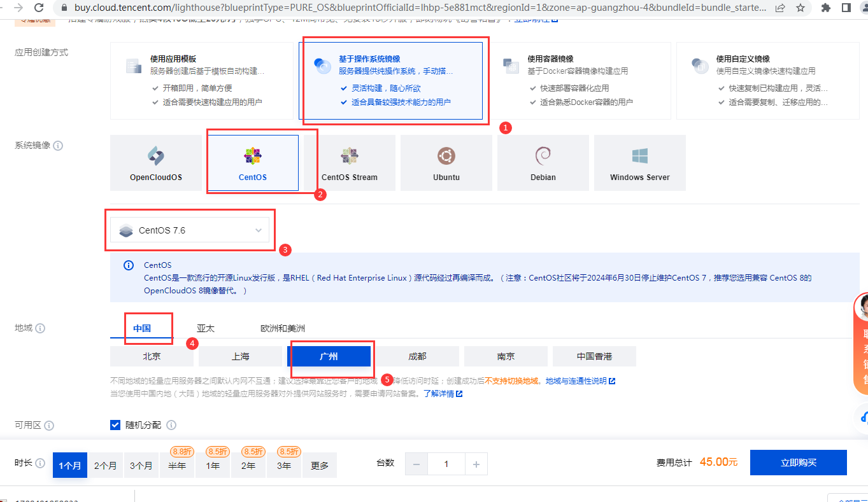This screenshot has height=502, width=868.
Task: Click the browser reload icon
Action: (39, 8)
